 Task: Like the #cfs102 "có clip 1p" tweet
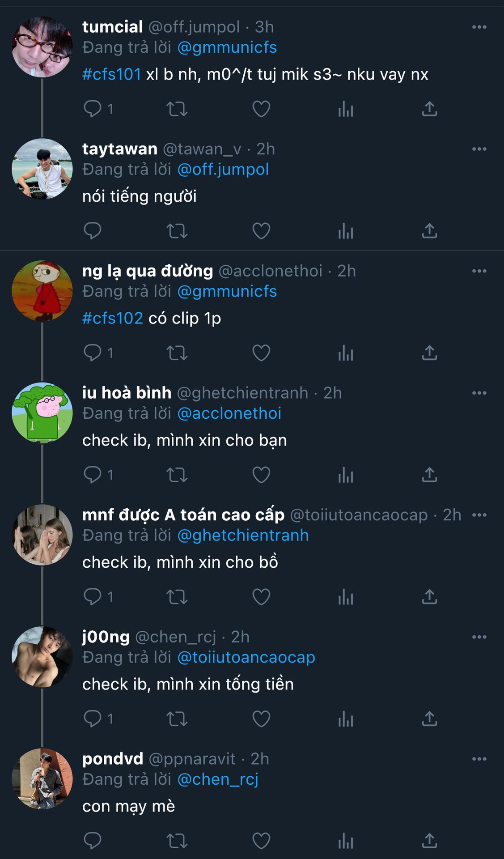click(x=261, y=353)
